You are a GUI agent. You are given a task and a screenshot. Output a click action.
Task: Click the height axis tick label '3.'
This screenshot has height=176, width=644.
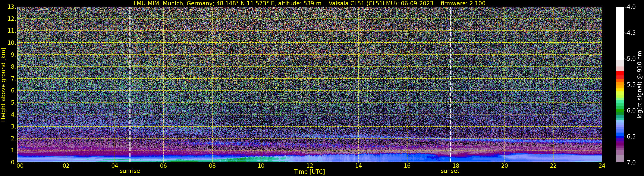point(13,127)
